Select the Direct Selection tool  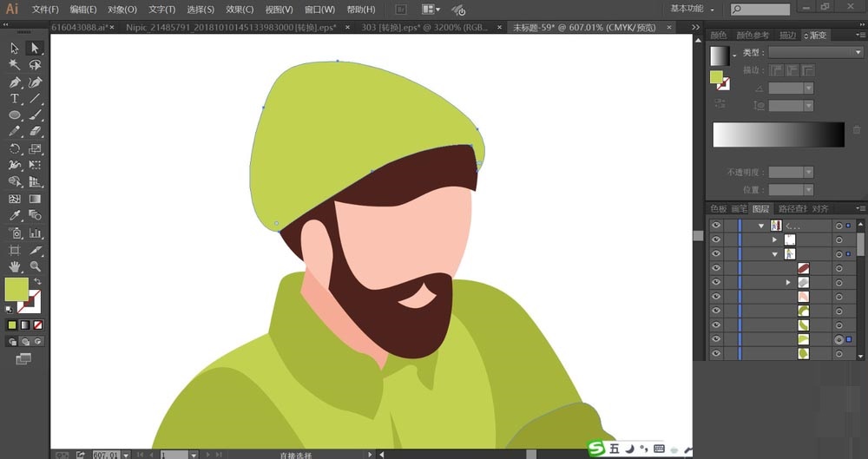point(35,48)
